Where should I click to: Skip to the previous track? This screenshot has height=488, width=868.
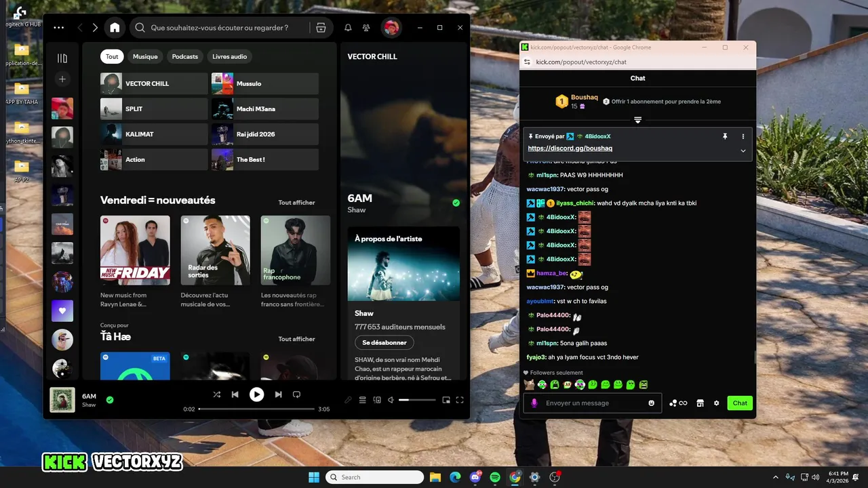(x=235, y=394)
